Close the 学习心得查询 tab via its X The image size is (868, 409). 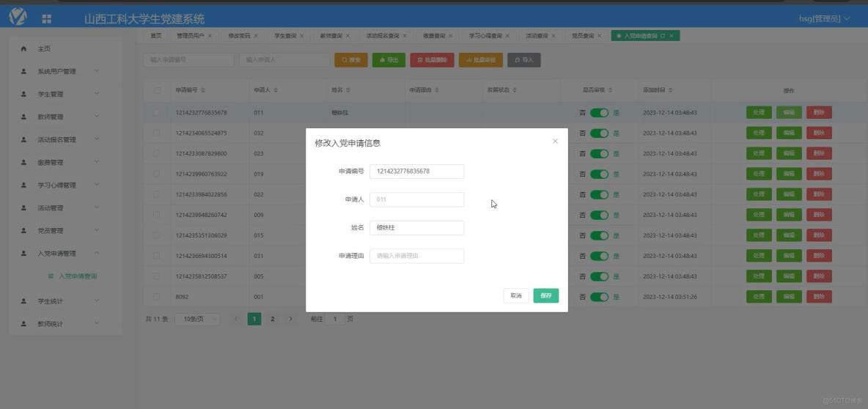[507, 35]
